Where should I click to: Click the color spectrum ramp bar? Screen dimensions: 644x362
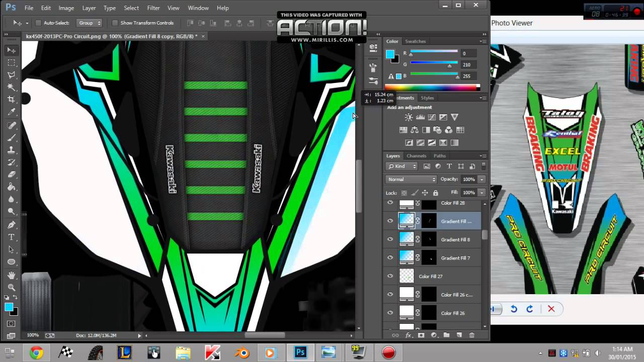[x=432, y=87]
